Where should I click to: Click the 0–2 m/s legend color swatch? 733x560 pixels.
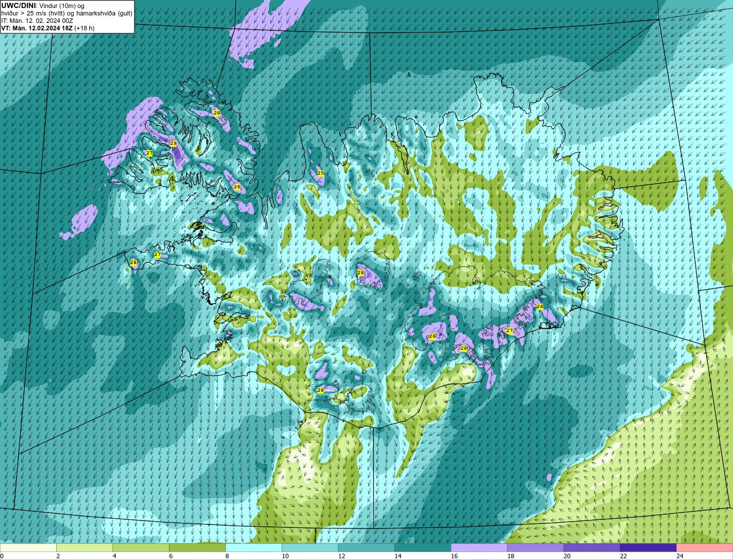click(x=28, y=547)
